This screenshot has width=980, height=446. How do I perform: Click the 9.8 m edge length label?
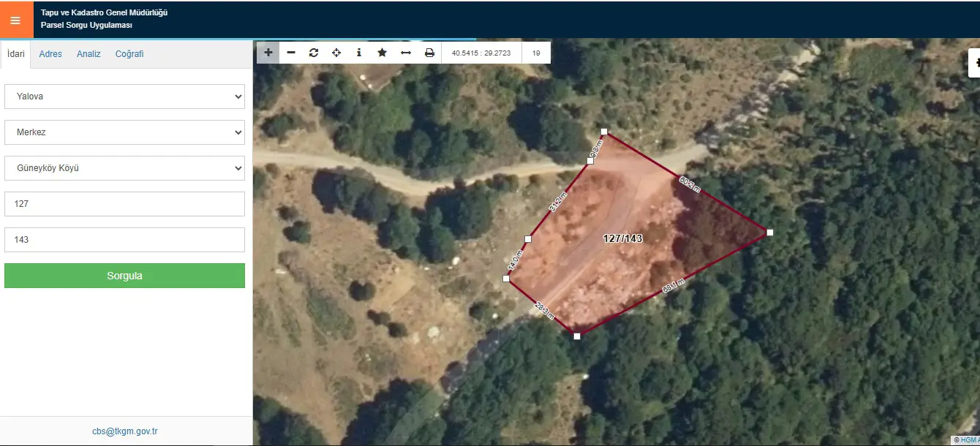(x=595, y=150)
